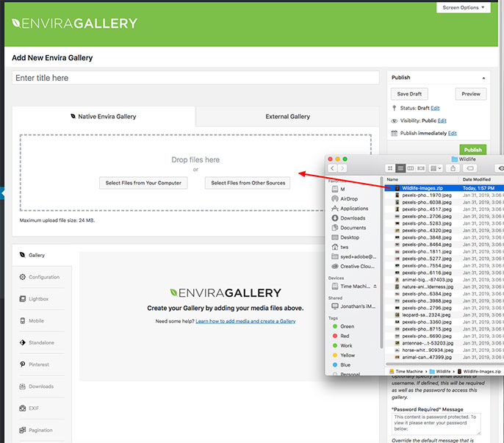Click Wildlife folder in Finder path bar
Image resolution: width=504 pixels, height=443 pixels.
(x=439, y=371)
